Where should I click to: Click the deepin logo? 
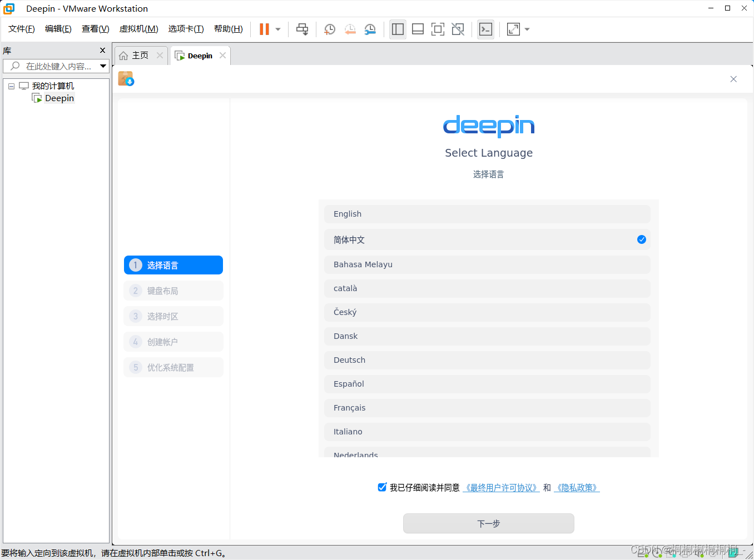coord(489,126)
